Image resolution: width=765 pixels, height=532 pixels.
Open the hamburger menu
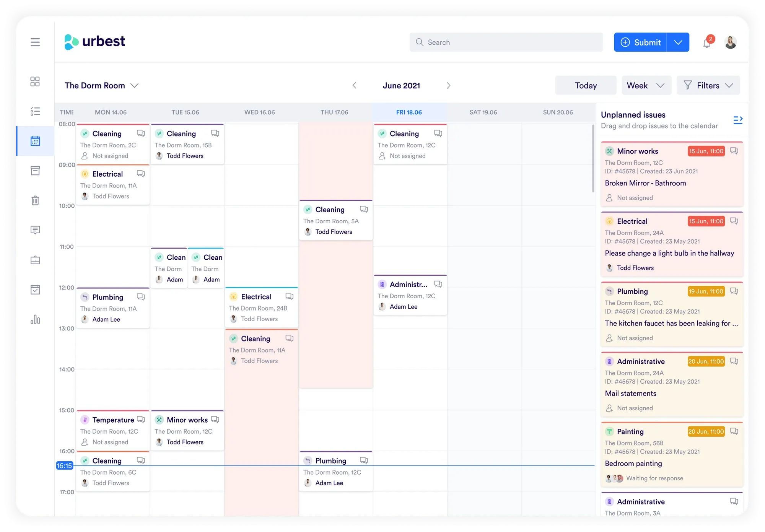(x=35, y=42)
